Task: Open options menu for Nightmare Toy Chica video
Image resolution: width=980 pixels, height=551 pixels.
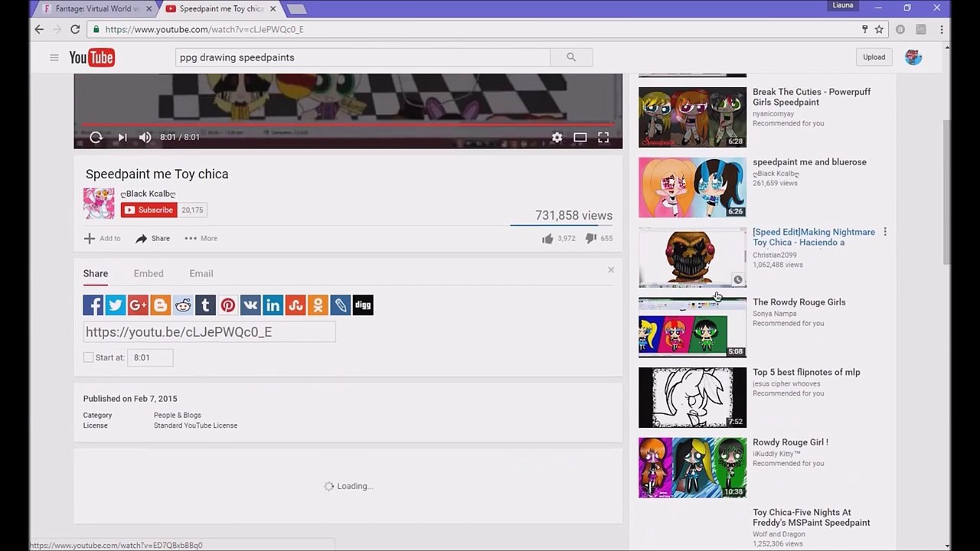Action: click(x=885, y=232)
